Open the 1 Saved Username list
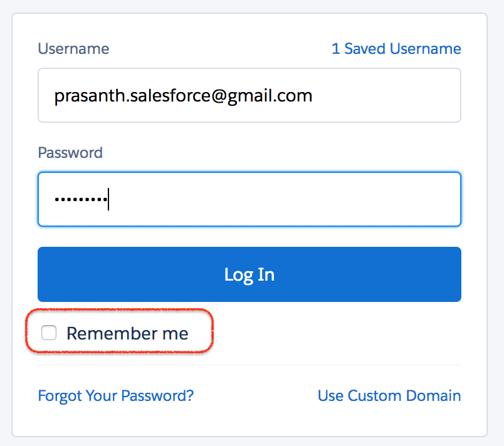Screen dimensions: 504x446 396,48
